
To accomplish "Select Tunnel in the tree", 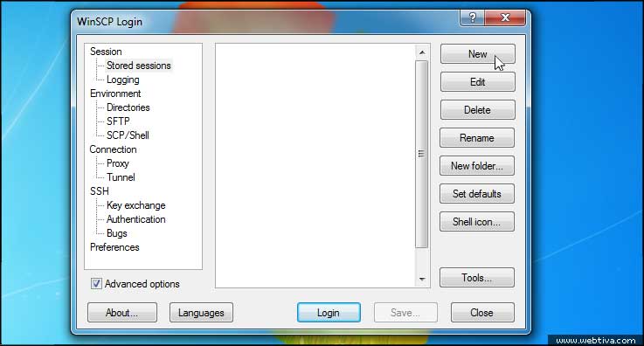I will pyautogui.click(x=121, y=177).
